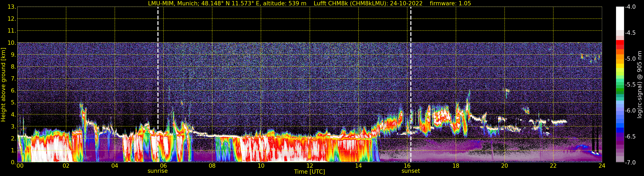644x176 pixels.
Task: Click the time axis tick label "06"
Action: 163,166
